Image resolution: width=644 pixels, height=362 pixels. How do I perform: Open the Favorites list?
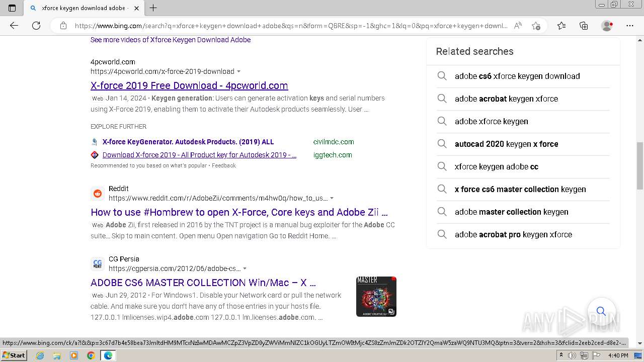click(x=561, y=26)
